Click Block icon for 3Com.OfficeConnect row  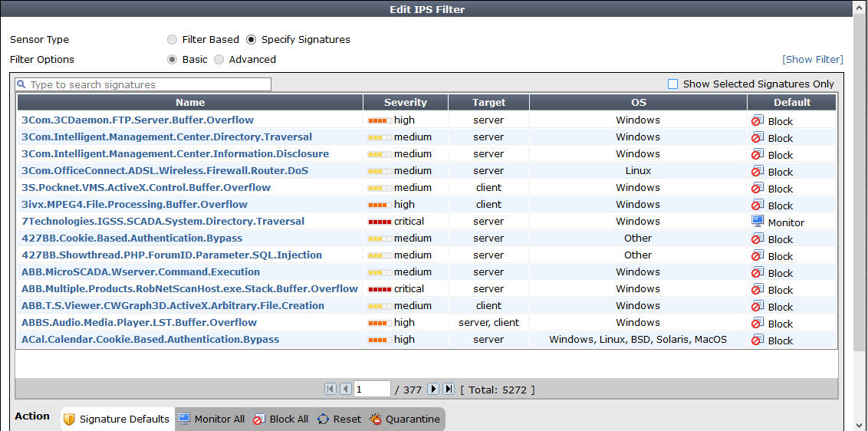point(758,170)
